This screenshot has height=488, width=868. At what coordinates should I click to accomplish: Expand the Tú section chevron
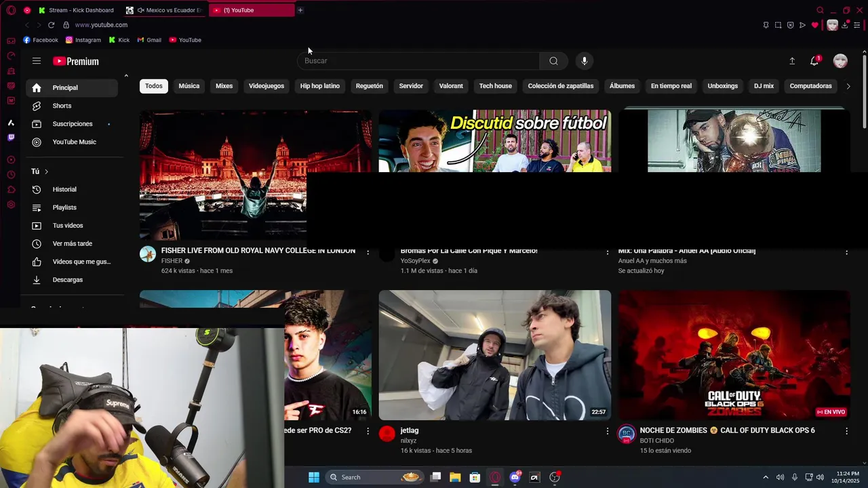coord(46,171)
